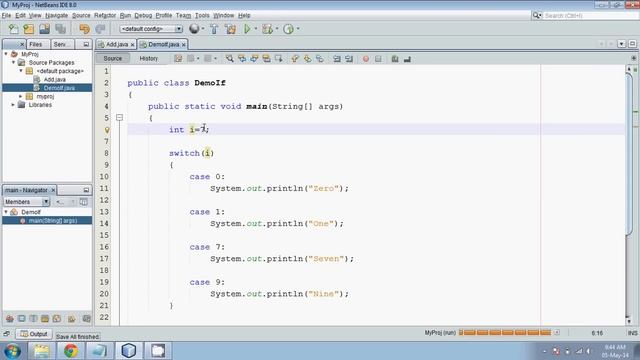Screen dimensions: 640x360
Task: Open the Refactor menu
Action: (x=105, y=16)
